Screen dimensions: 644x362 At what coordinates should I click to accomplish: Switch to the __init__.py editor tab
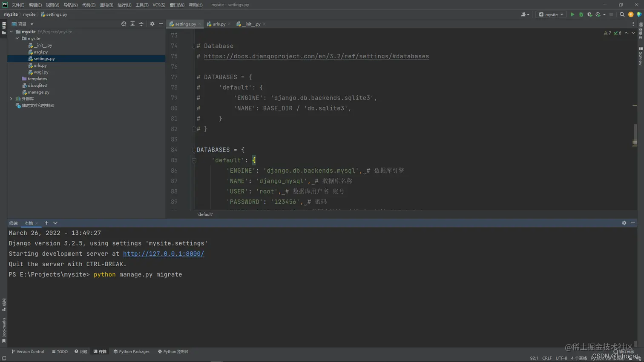(251, 24)
